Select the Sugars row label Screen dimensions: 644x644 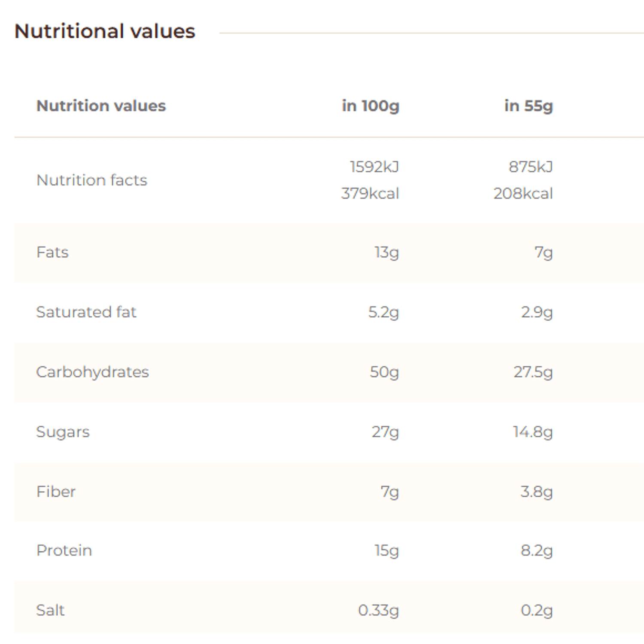(63, 432)
